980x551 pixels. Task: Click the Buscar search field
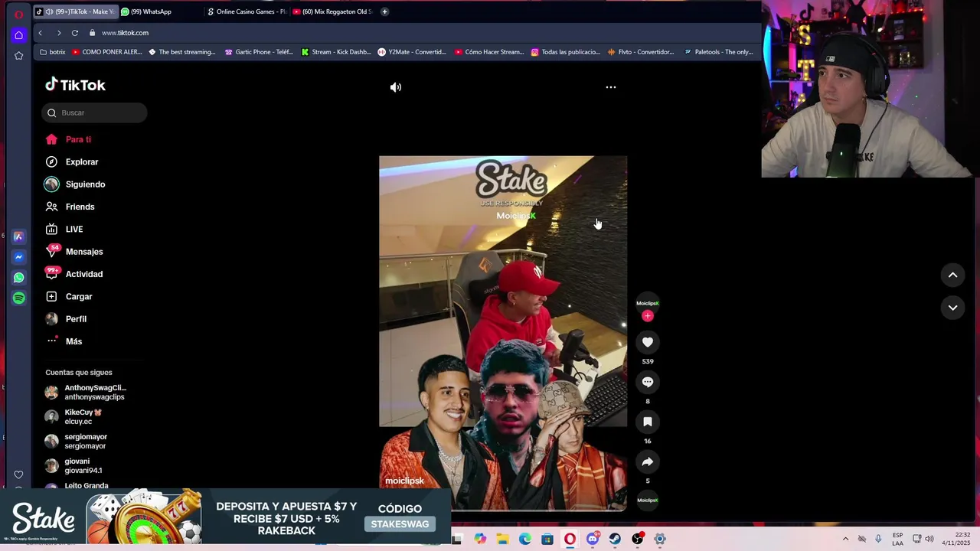[x=94, y=112]
